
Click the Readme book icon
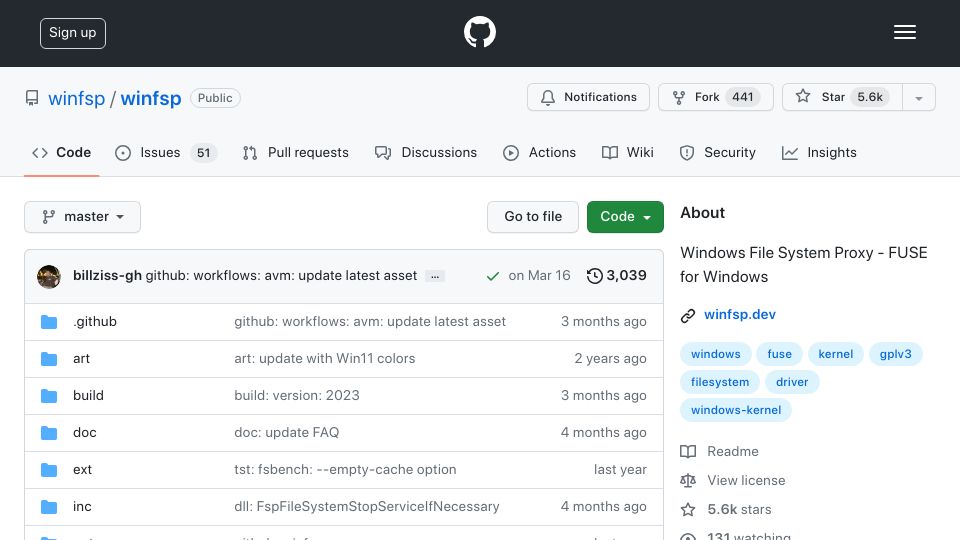[688, 452]
